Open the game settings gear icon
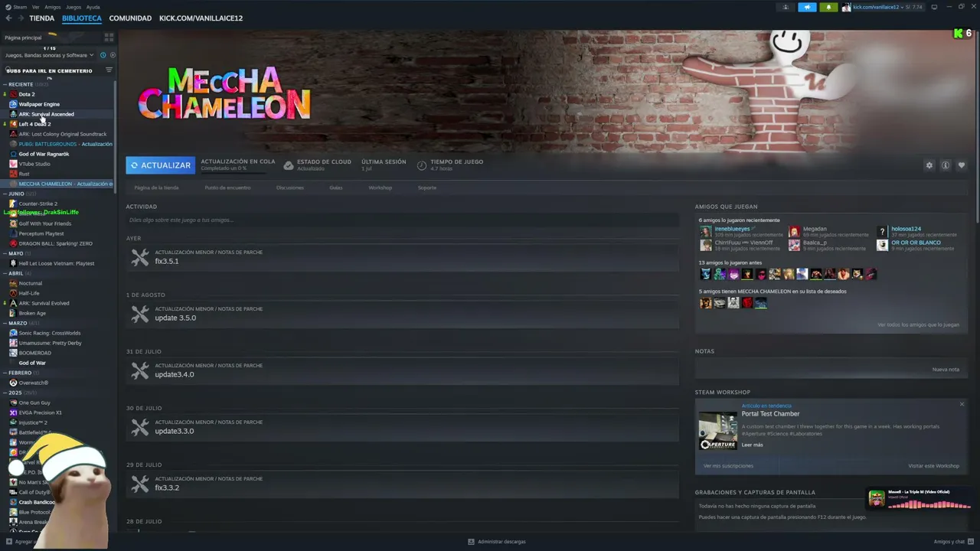Viewport: 980px width, 551px height. pyautogui.click(x=929, y=165)
